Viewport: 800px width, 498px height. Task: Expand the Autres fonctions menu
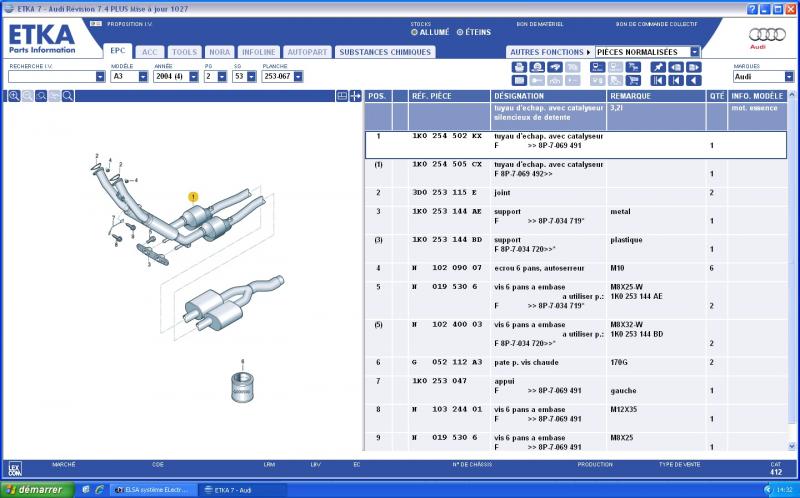coord(550,52)
